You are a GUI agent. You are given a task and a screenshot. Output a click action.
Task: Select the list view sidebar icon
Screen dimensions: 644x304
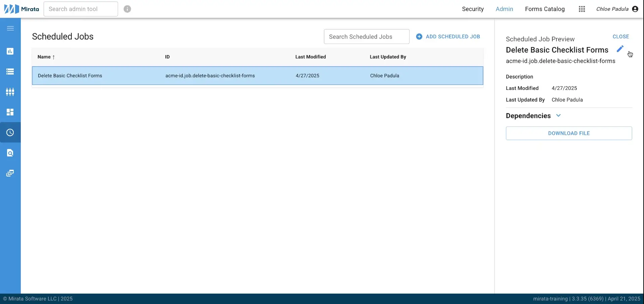pos(10,71)
